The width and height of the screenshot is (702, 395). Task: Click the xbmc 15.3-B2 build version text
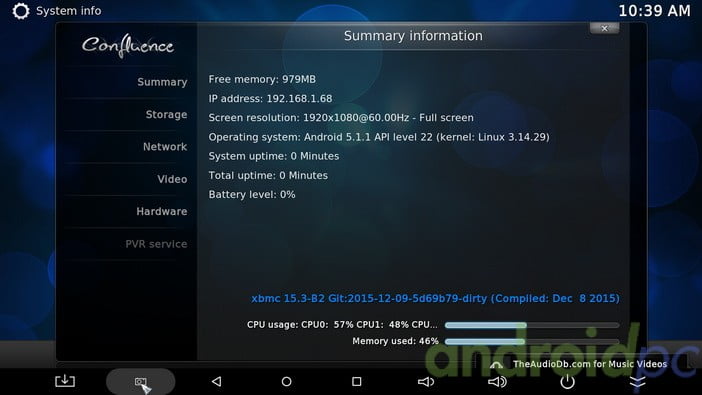point(435,299)
